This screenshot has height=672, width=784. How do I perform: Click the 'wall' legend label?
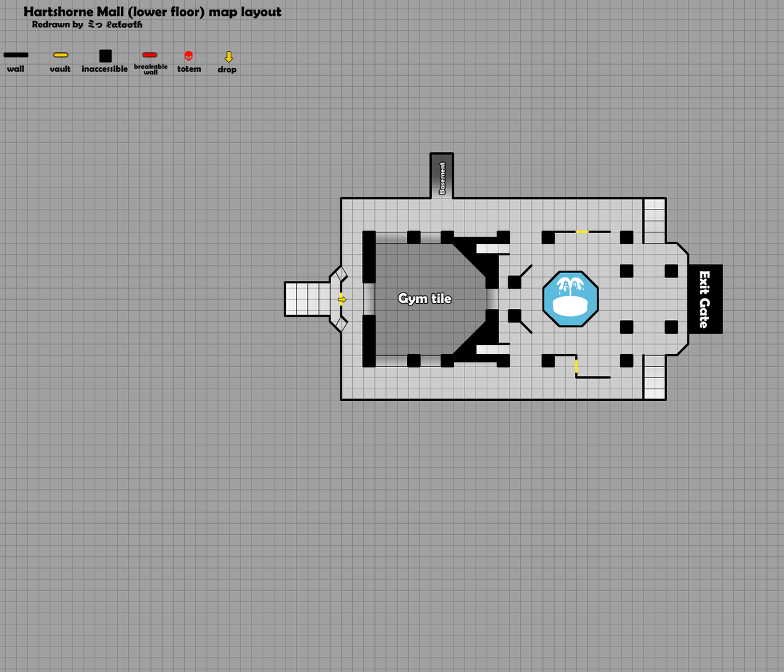click(x=16, y=69)
